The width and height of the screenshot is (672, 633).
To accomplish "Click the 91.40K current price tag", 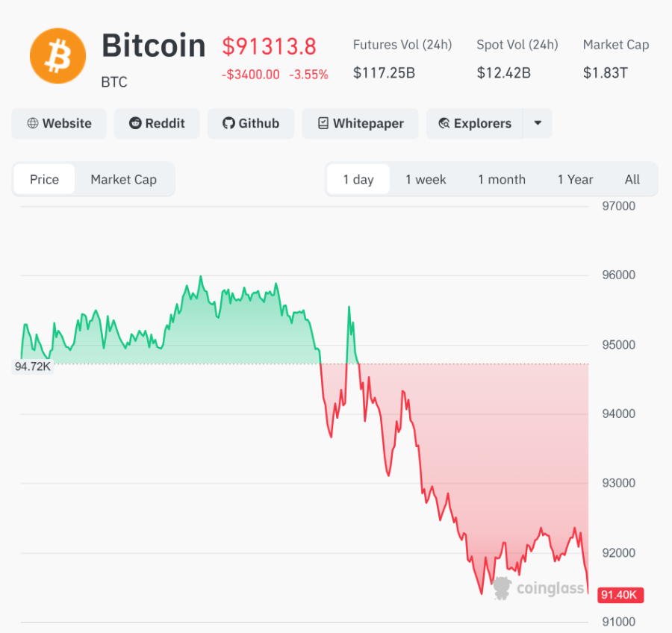I will (620, 595).
